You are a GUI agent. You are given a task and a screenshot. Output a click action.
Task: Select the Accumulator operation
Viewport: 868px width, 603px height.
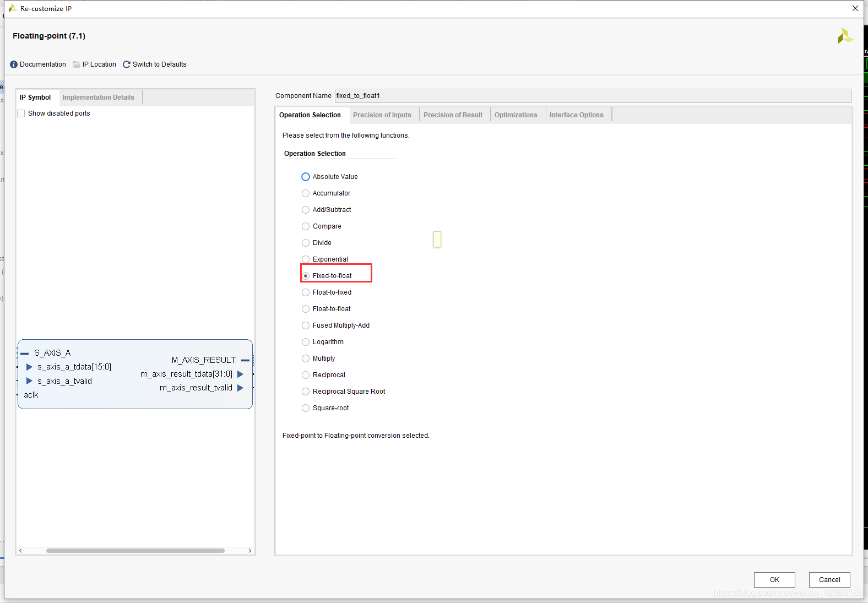(306, 193)
